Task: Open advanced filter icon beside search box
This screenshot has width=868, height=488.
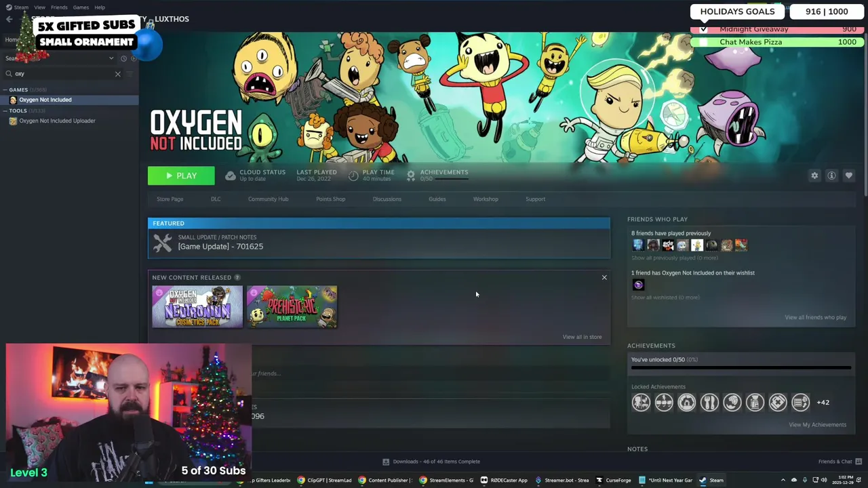Action: pos(131,73)
